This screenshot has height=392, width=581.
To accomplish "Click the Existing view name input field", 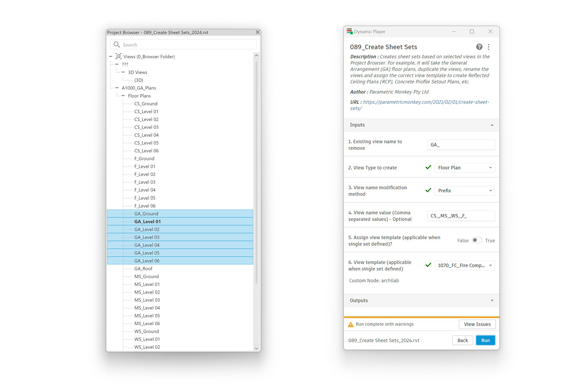I will pos(460,145).
